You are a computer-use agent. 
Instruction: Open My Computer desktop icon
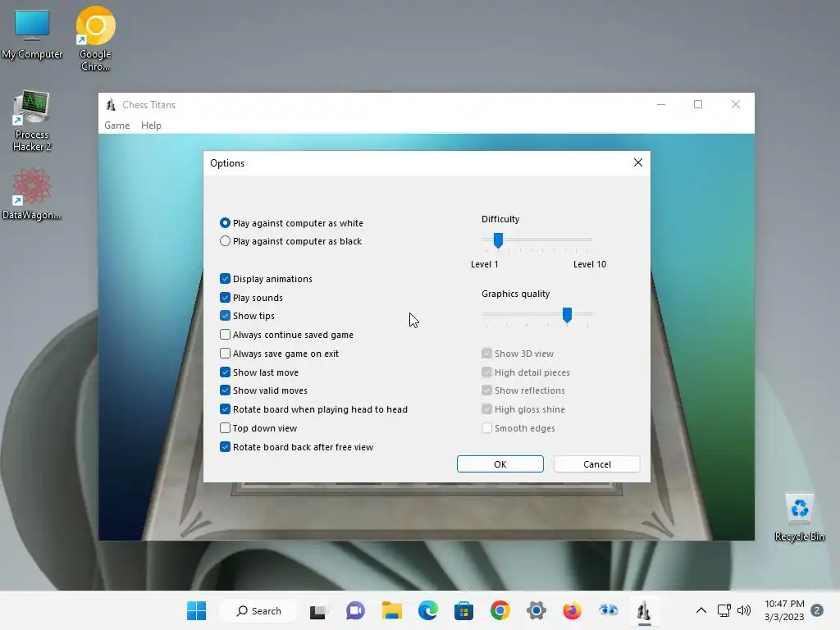pyautogui.click(x=32, y=33)
